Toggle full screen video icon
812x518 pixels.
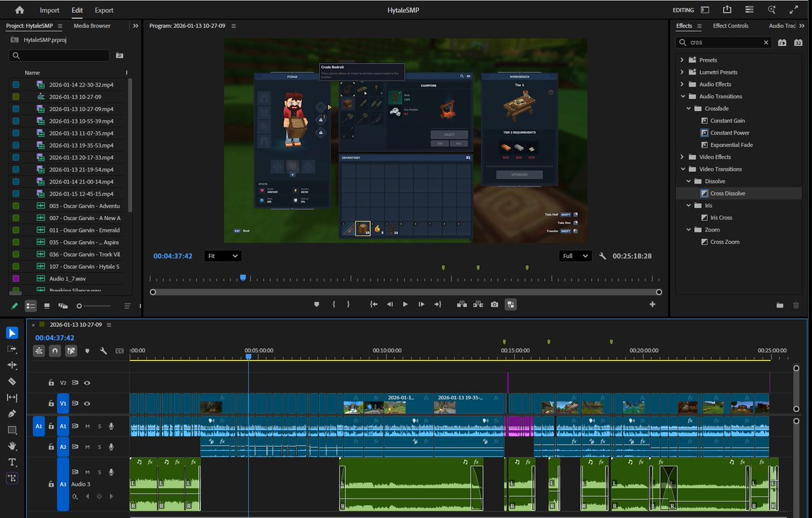pos(794,10)
